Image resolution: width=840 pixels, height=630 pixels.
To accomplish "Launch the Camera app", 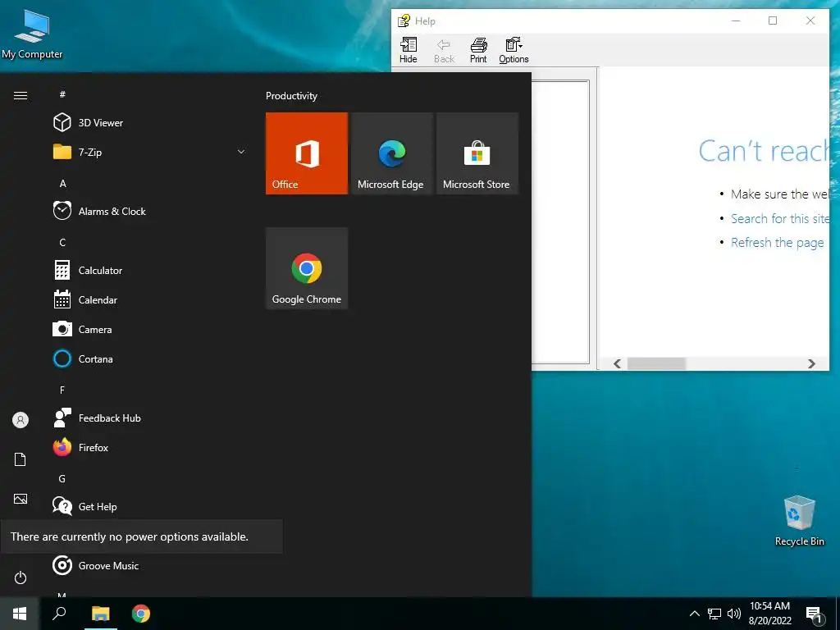I will pos(150,330).
